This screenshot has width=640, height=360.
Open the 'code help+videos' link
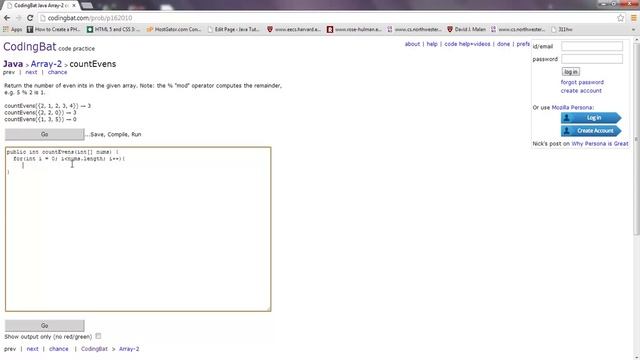(x=467, y=44)
